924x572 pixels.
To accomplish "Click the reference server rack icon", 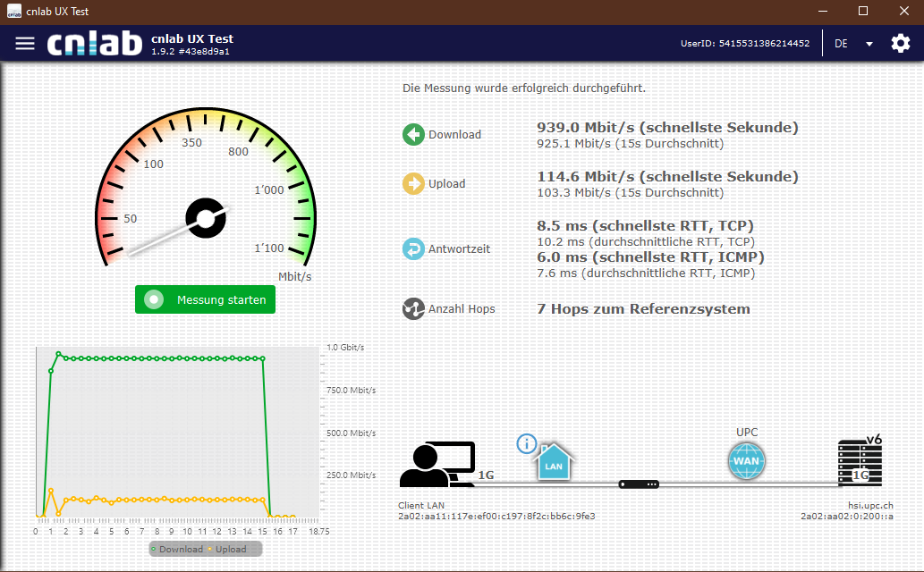I will [859, 463].
